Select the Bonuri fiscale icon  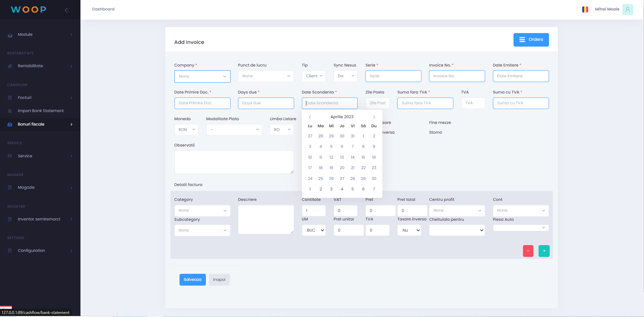9,124
